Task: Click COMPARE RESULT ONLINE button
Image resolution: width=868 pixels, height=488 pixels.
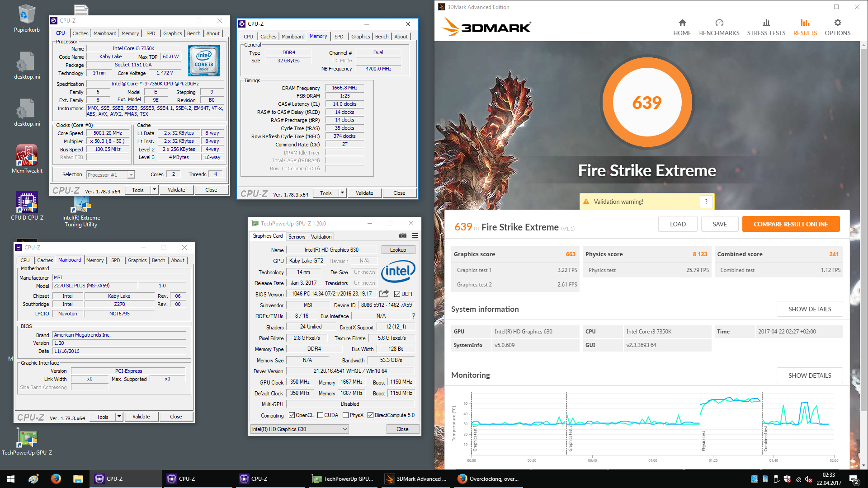Action: point(791,224)
